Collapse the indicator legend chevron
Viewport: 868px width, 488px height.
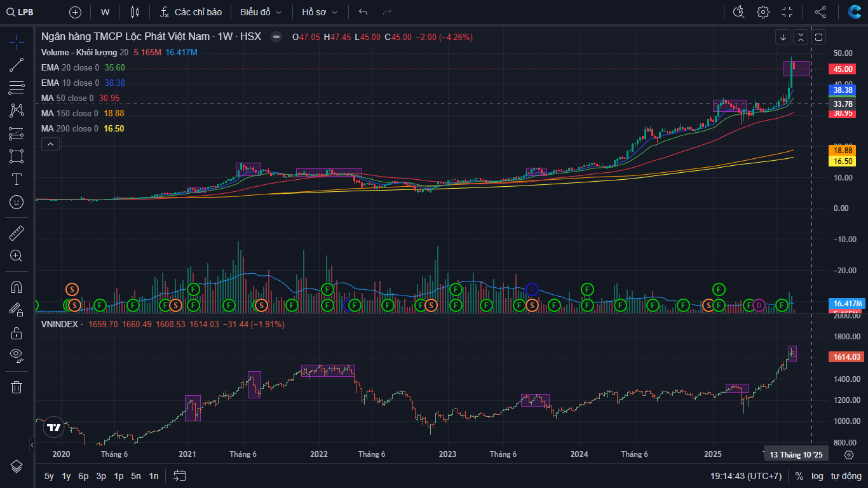(50, 144)
